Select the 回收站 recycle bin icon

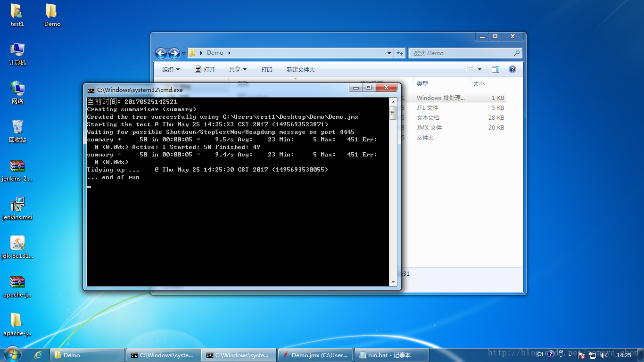(x=17, y=132)
